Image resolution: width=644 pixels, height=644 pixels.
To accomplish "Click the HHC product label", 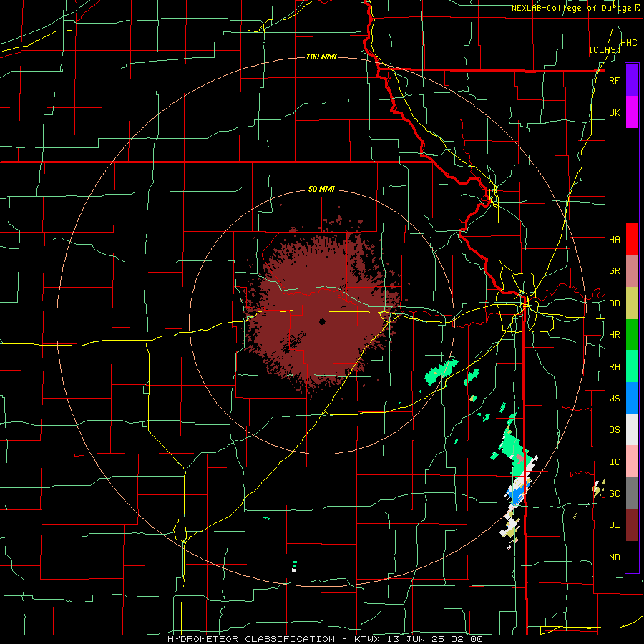I will point(628,43).
